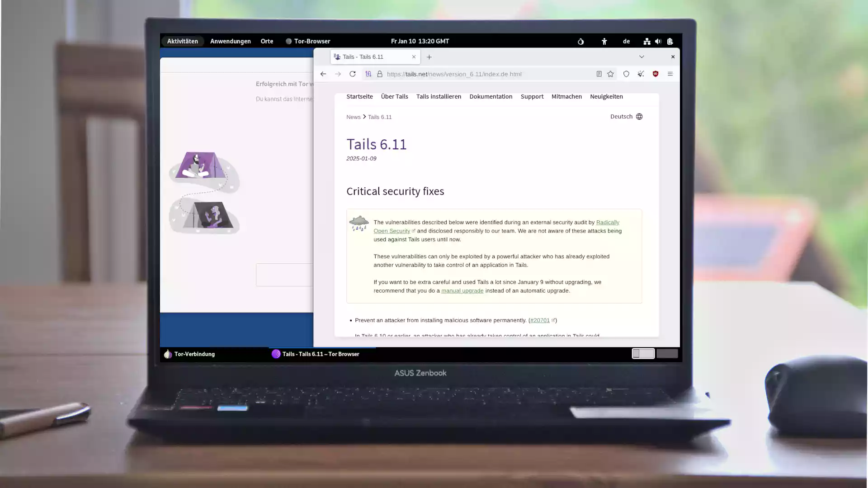Open the keyboard layout de indicator
Viewport: 868px width, 488px height.
(x=627, y=41)
